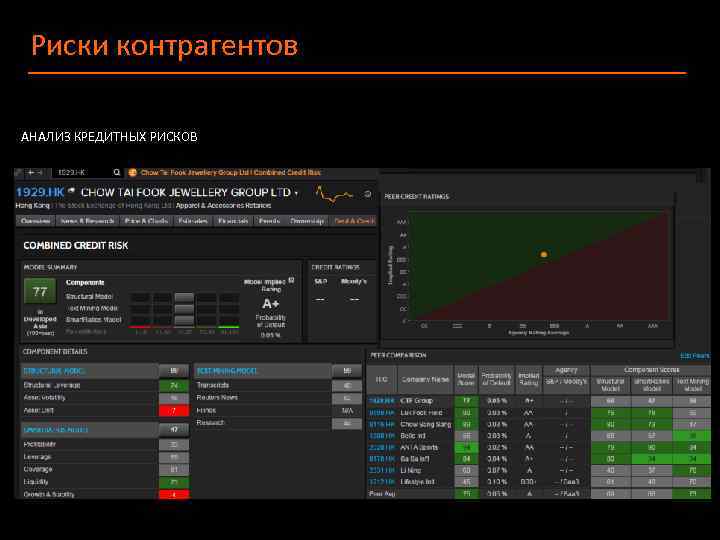Click the SmartRatios Model link in Component Details
This screenshot has width=720, height=540.
point(56,430)
